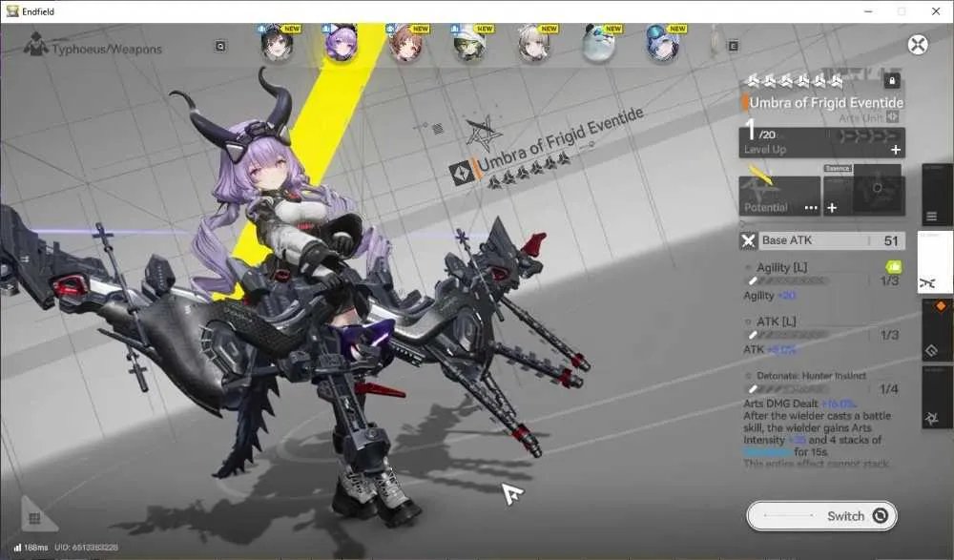The height and width of the screenshot is (560, 954).
Task: Click the floating Umbra of Frigid Eventide label
Action: click(x=560, y=140)
